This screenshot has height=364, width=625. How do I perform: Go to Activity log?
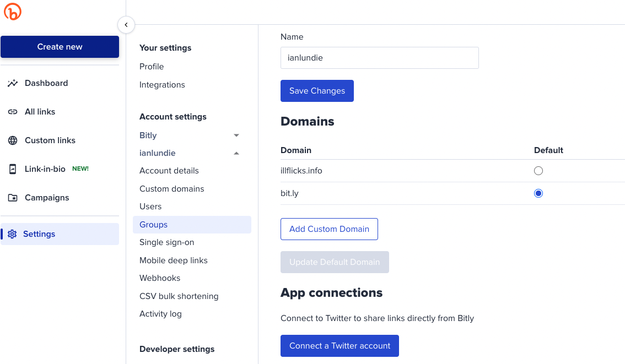160,314
